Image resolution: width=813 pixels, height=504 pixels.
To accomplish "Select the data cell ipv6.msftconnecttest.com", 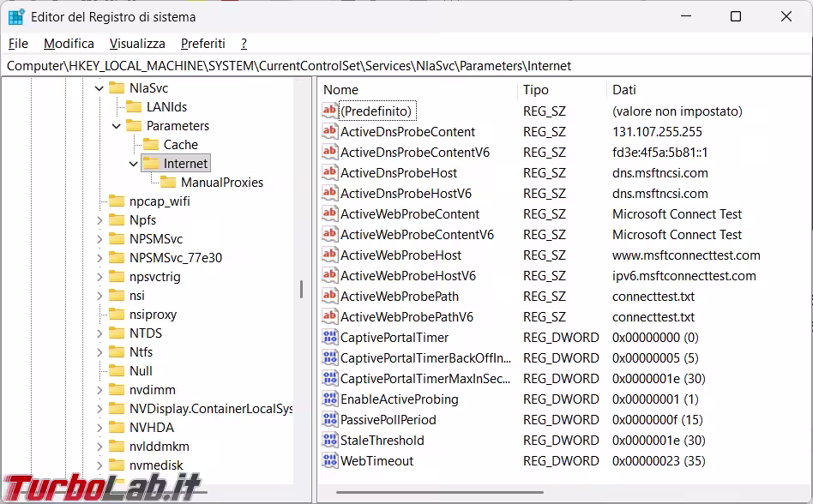I will (x=684, y=275).
